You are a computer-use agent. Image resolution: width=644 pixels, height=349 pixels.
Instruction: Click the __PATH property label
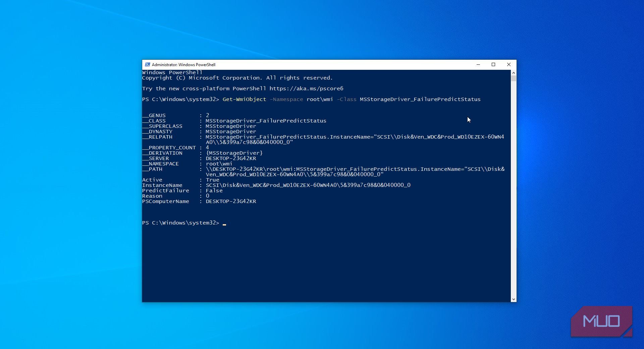[152, 169]
